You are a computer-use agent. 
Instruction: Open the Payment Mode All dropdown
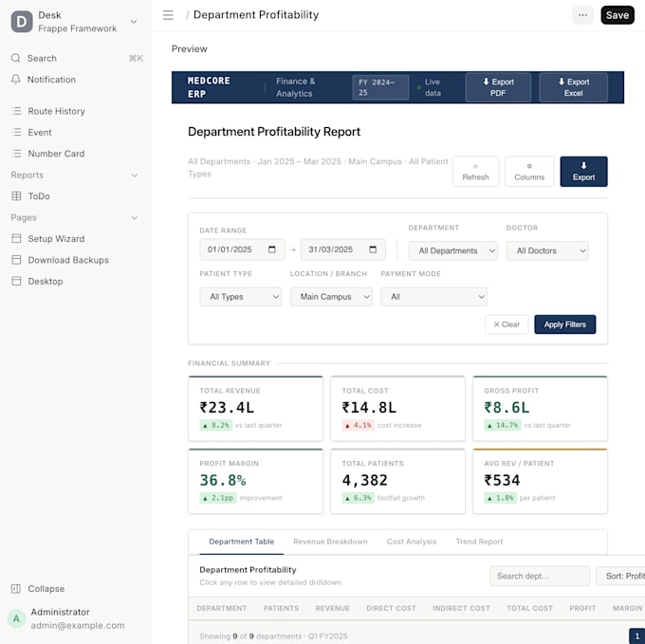(x=434, y=297)
